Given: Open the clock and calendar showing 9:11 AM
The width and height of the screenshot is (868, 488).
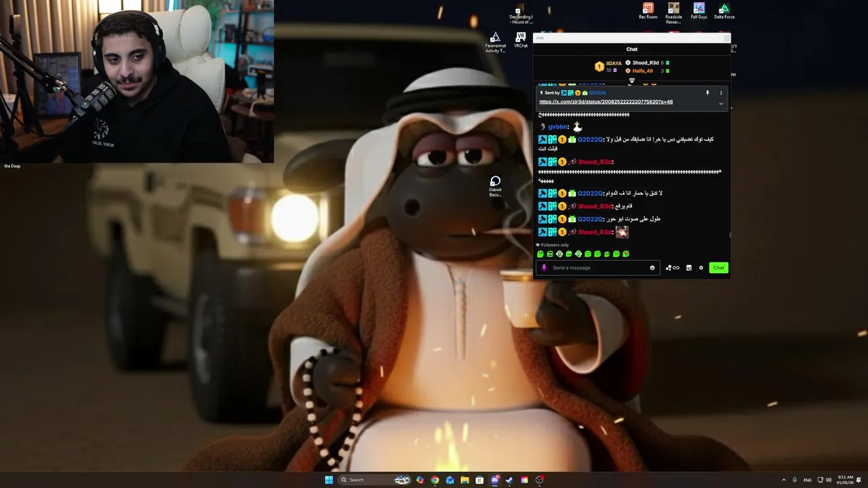Looking at the screenshot, I should 845,480.
